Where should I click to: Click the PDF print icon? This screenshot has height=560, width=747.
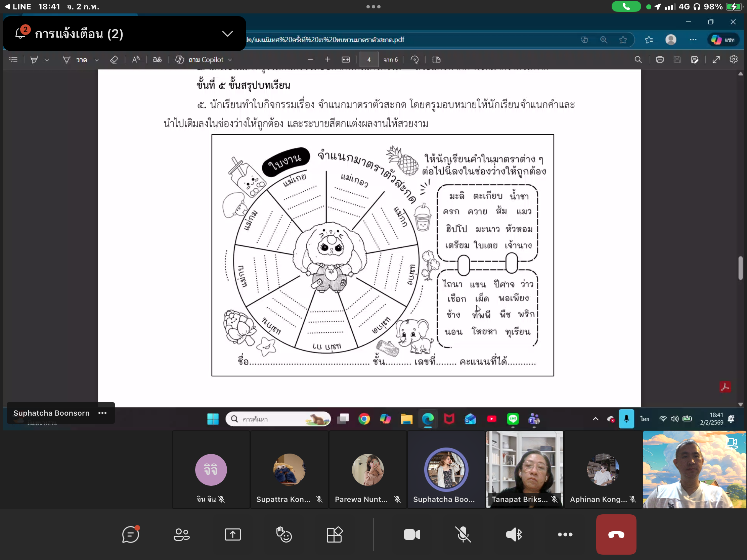pos(659,60)
